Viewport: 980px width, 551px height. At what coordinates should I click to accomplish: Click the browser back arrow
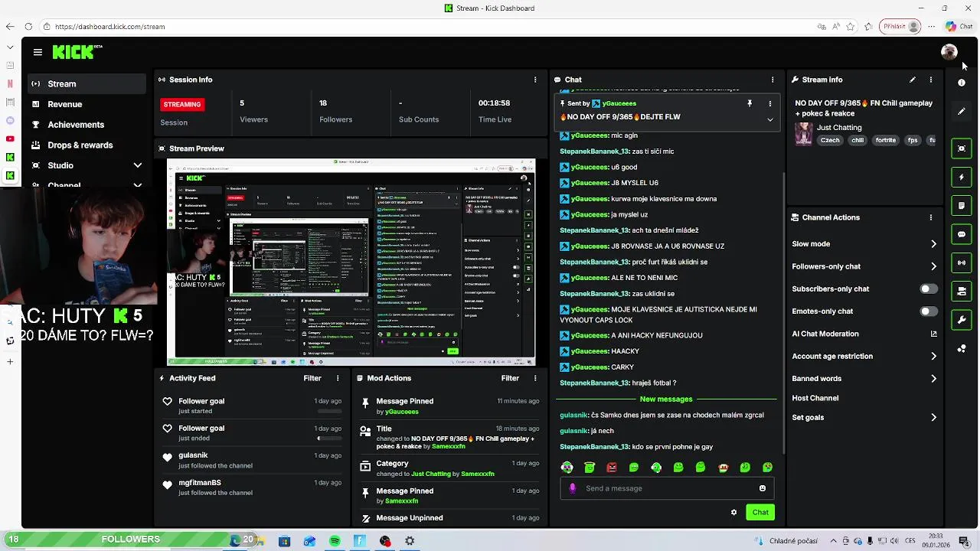point(9,27)
